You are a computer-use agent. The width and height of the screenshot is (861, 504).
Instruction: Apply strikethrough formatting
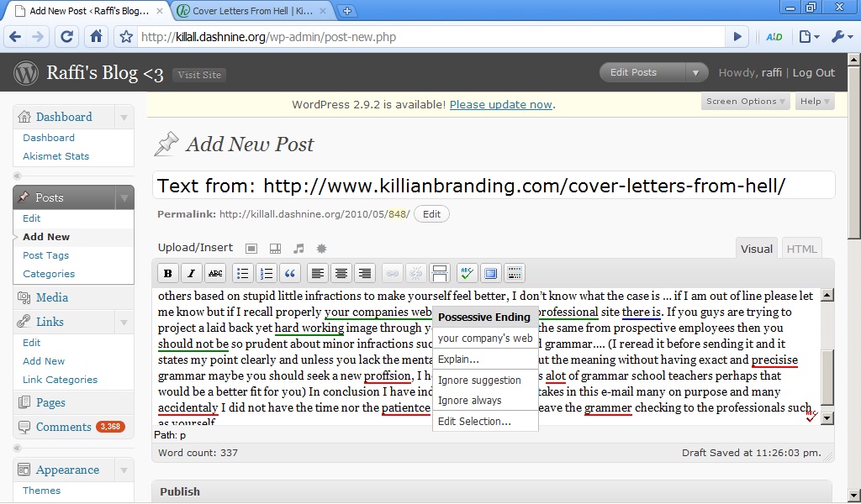[215, 273]
